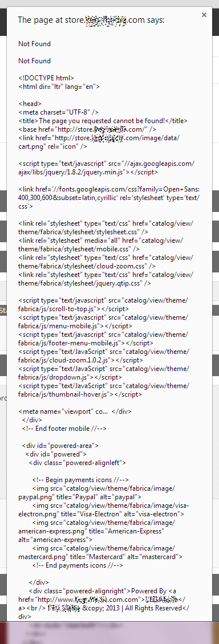
Task: Click the "<!DOCTYPE html>" line
Action: 46,78
